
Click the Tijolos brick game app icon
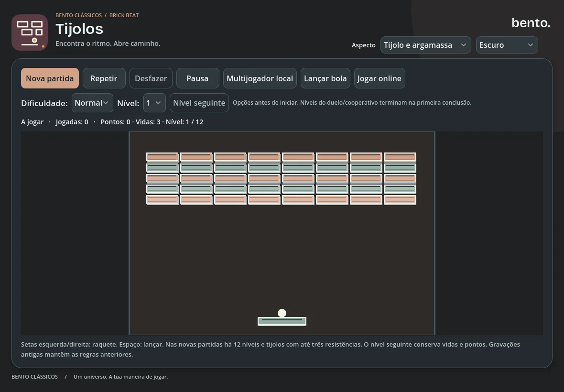pyautogui.click(x=30, y=33)
